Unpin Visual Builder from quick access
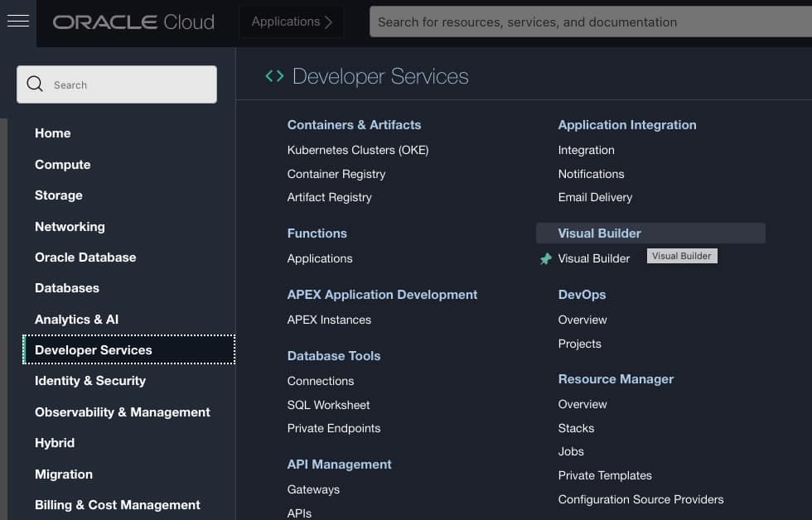Image resolution: width=812 pixels, height=520 pixels. tap(545, 258)
